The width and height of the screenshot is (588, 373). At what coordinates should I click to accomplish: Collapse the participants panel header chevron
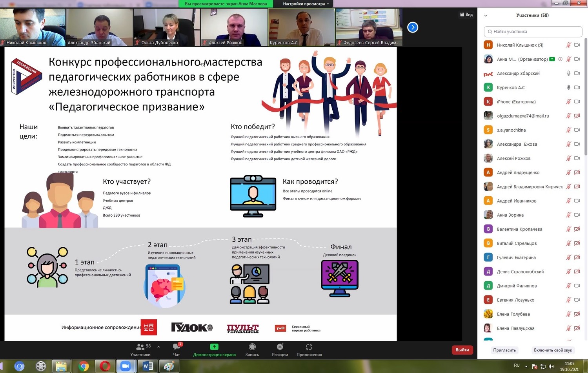486,16
